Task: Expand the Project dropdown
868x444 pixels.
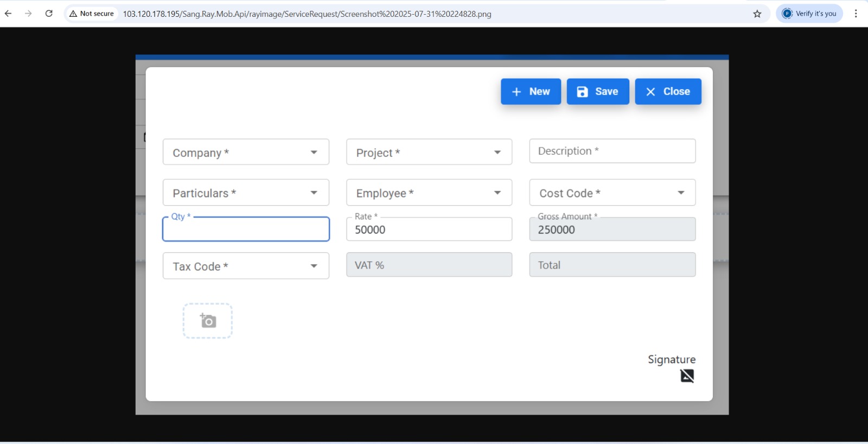Action: pos(429,152)
